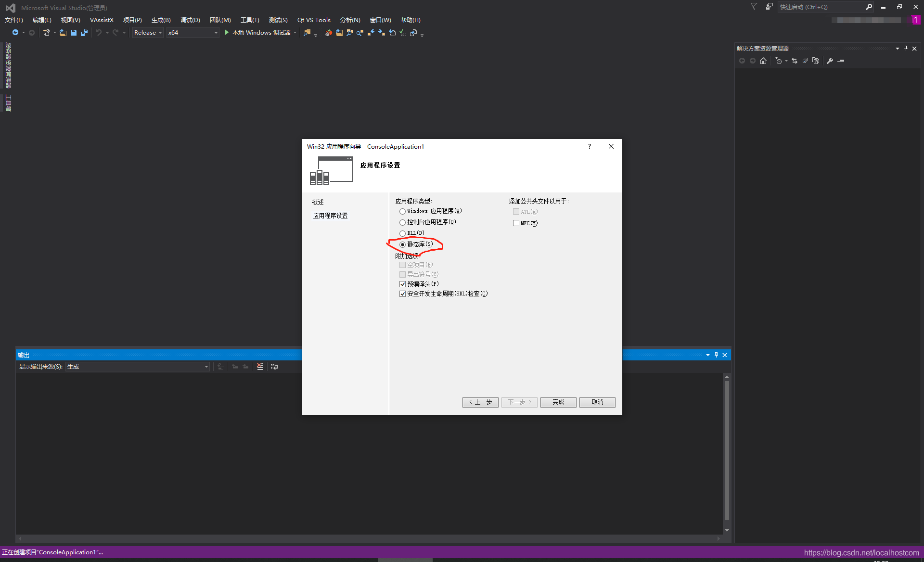Uncheck the 预编译头 checkbox

pyautogui.click(x=402, y=284)
